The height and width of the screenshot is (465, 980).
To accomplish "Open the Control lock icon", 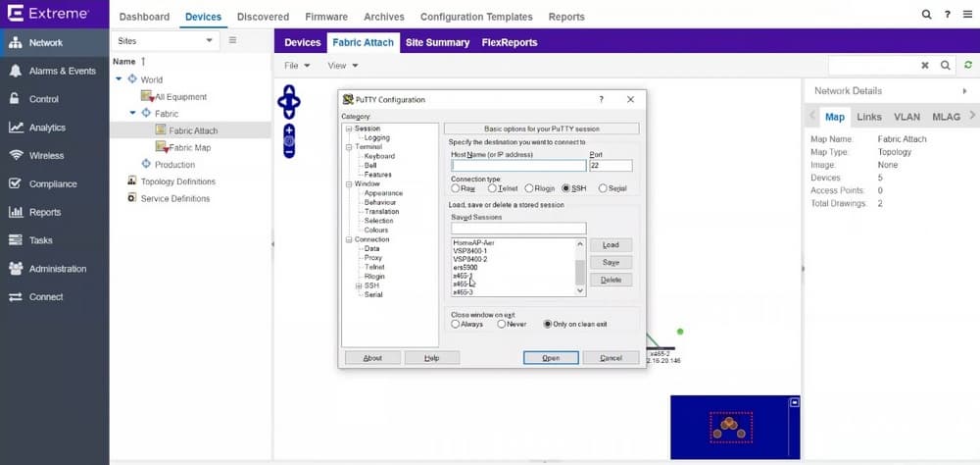I will [x=16, y=99].
